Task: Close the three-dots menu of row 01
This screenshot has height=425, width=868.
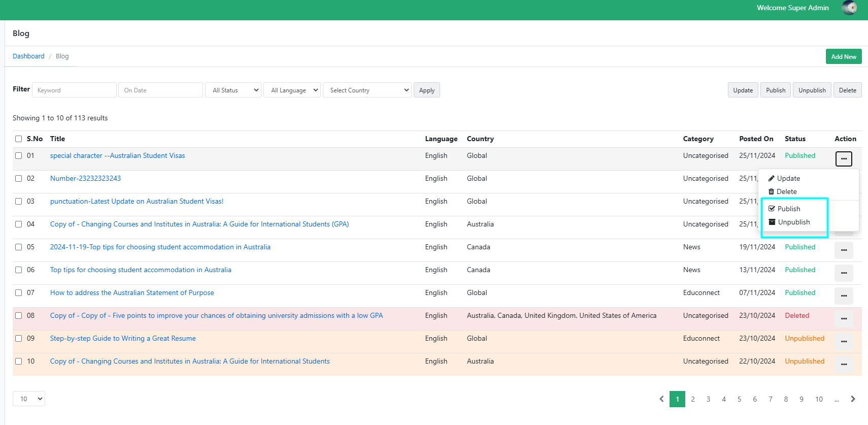Action: (844, 159)
